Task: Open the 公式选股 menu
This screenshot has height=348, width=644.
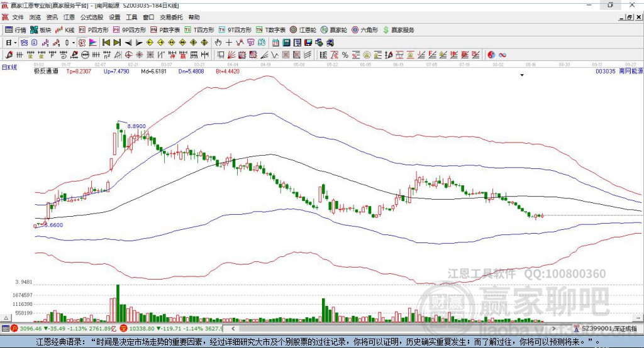Action: coord(92,17)
